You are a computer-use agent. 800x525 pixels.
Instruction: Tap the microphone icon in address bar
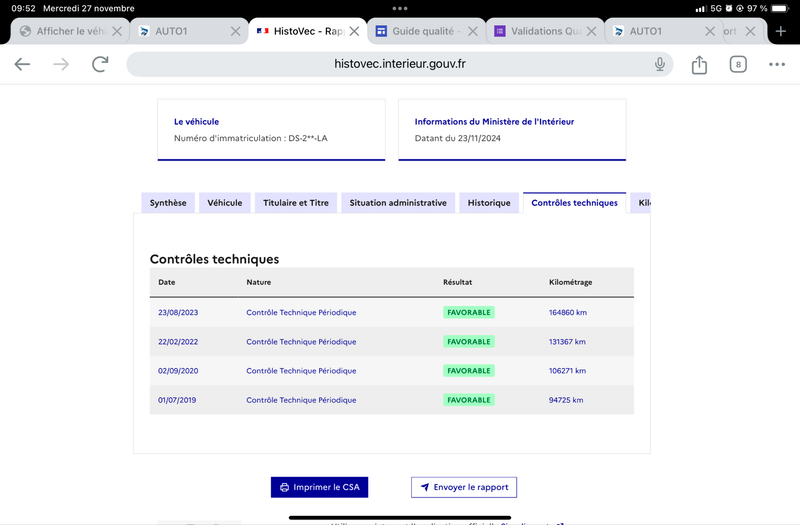click(x=660, y=64)
